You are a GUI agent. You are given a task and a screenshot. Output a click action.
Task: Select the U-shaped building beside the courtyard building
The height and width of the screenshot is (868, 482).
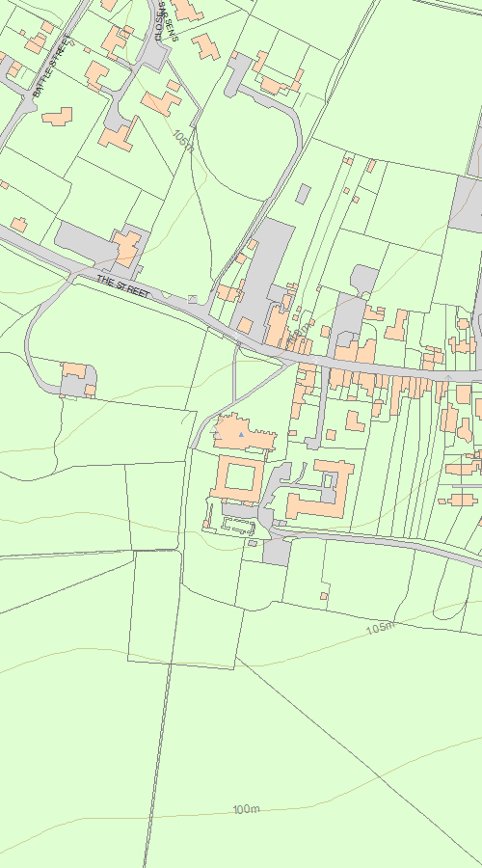323,489
